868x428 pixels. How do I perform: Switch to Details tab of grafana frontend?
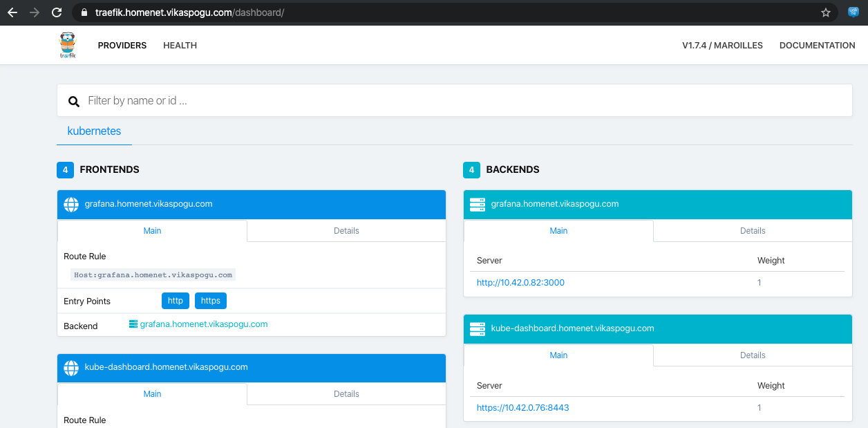pos(346,231)
